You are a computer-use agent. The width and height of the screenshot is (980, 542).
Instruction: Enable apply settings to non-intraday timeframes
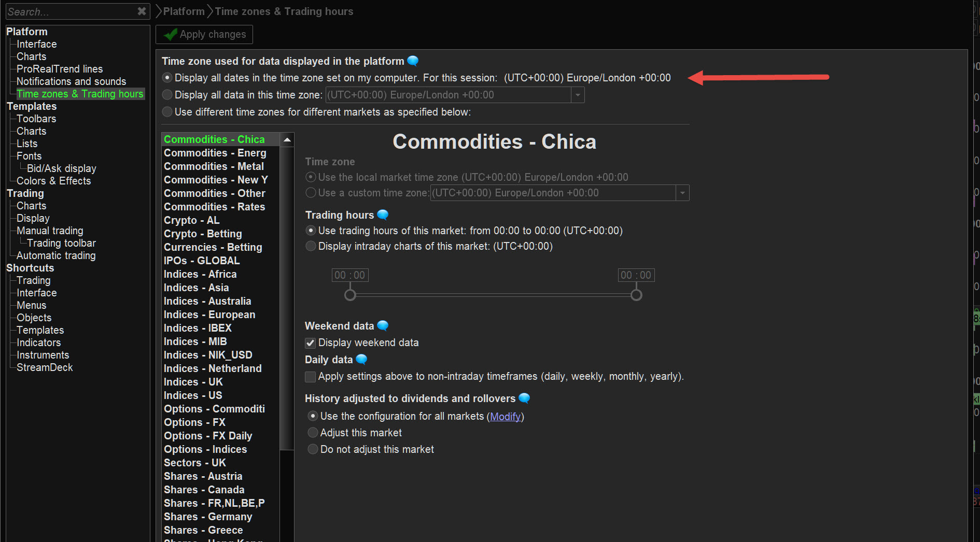(x=311, y=377)
